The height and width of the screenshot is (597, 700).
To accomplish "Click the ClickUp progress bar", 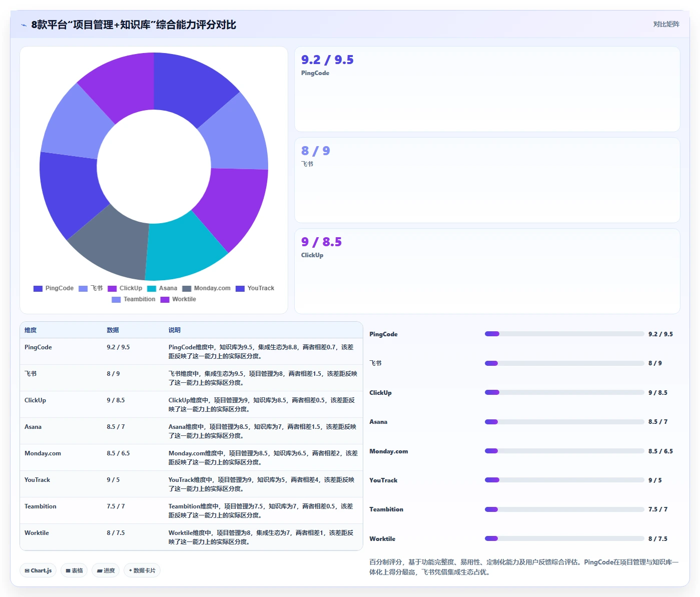I will pos(564,392).
